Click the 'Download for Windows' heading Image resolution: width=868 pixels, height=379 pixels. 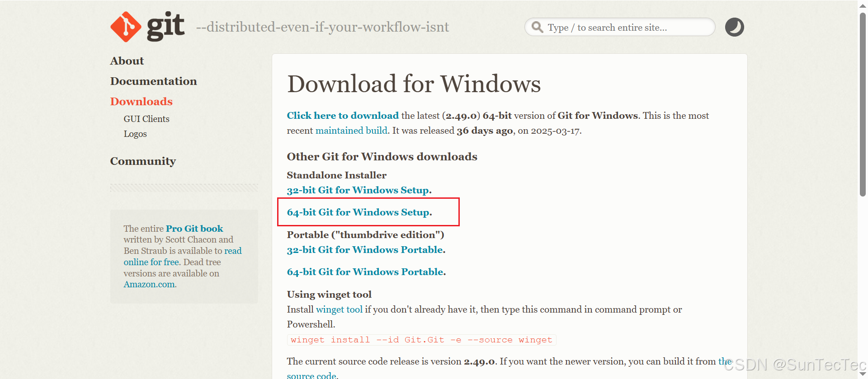tap(414, 84)
